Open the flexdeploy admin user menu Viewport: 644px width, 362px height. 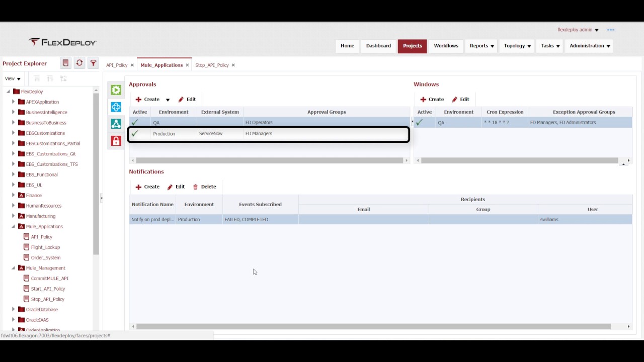click(x=578, y=30)
